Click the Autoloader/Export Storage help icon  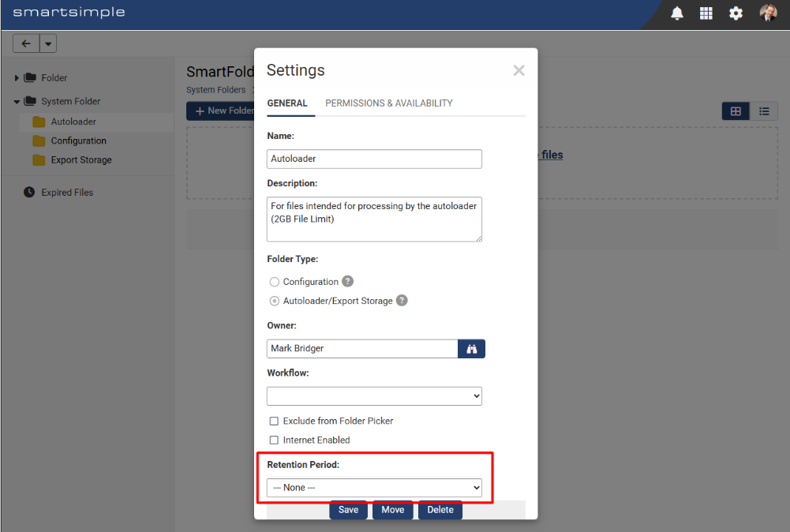point(402,300)
